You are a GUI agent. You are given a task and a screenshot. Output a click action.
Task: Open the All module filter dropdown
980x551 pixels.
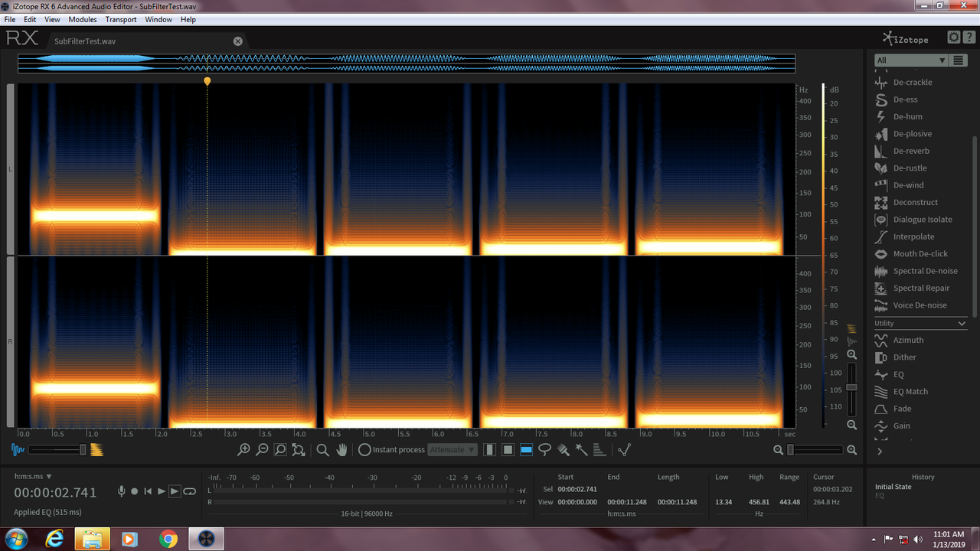point(911,60)
